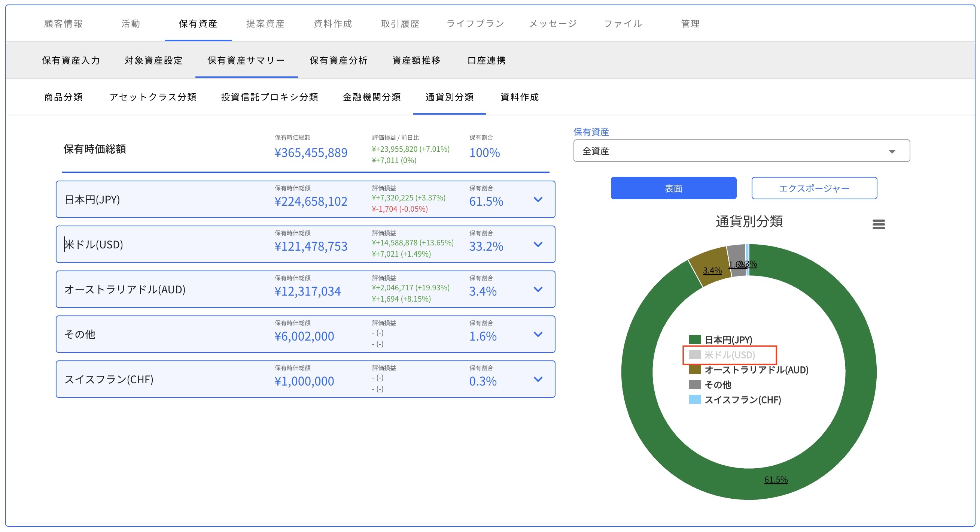This screenshot has height=532, width=980.
Task: Click the 日本円(JPY) row label
Action: (x=92, y=200)
